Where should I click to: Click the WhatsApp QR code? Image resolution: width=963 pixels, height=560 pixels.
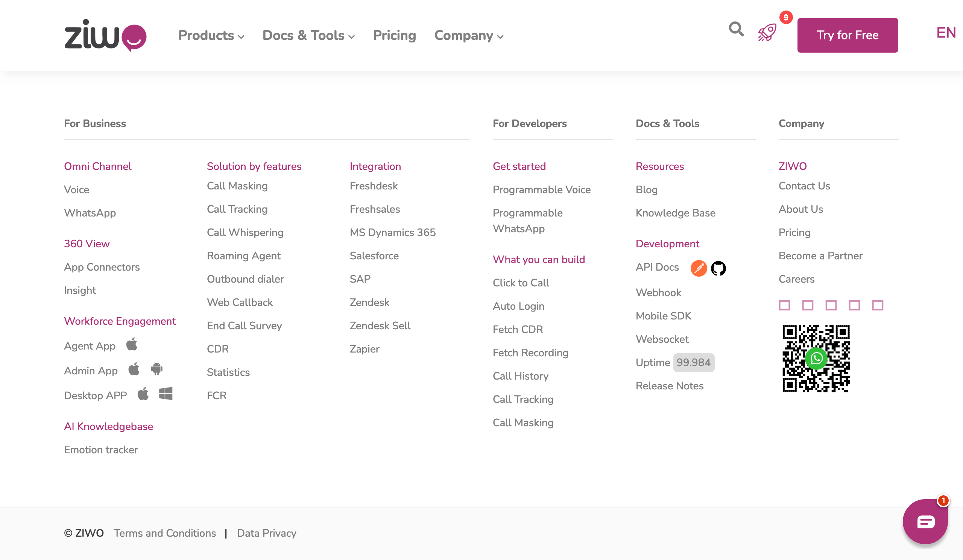tap(816, 359)
